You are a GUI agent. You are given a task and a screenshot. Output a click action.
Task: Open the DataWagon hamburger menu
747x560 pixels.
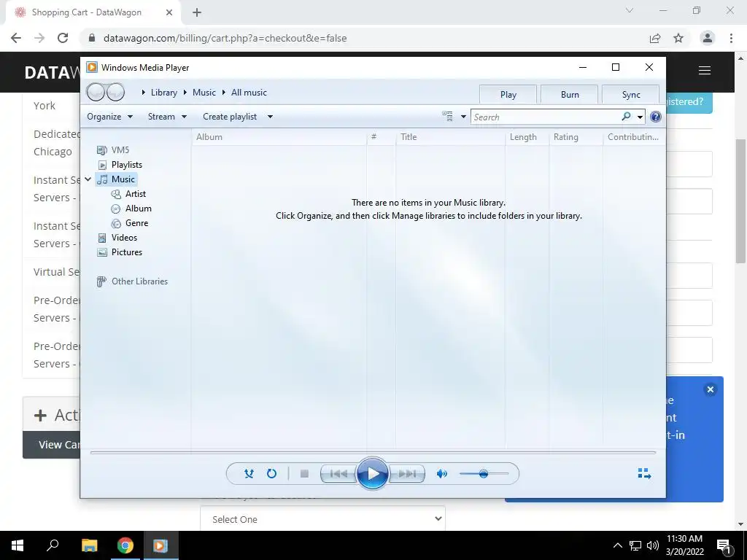705,71
